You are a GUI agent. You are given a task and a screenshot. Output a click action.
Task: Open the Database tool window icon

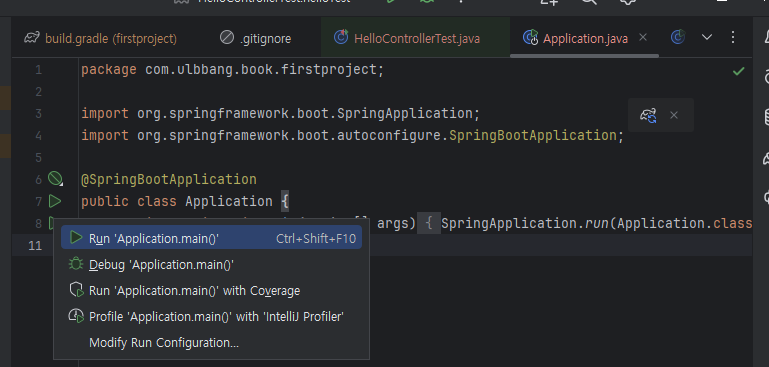coord(766,118)
